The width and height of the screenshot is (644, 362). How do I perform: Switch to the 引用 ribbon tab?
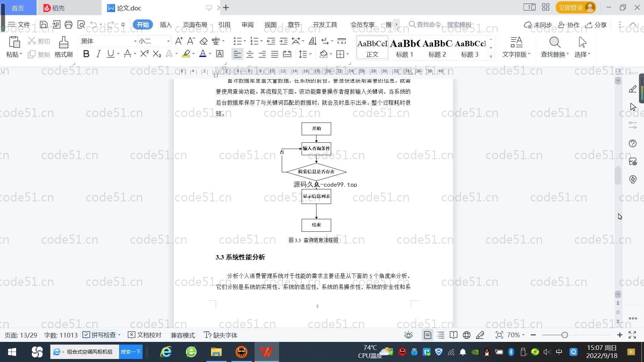tap(224, 25)
